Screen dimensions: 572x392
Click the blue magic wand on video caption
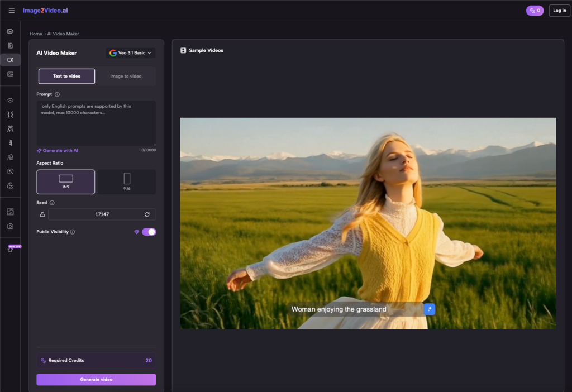[429, 309]
